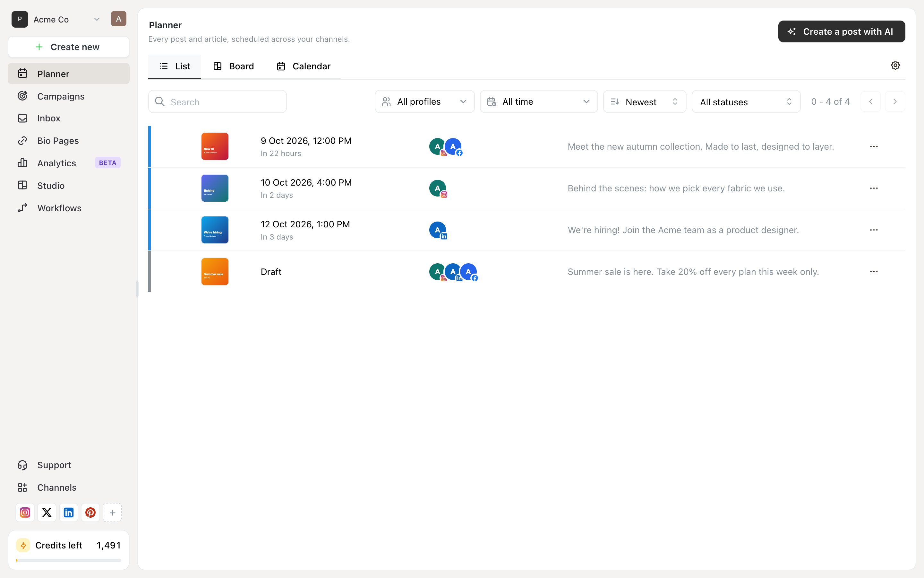The height and width of the screenshot is (578, 924).
Task: Go to next page of results
Action: click(x=895, y=102)
